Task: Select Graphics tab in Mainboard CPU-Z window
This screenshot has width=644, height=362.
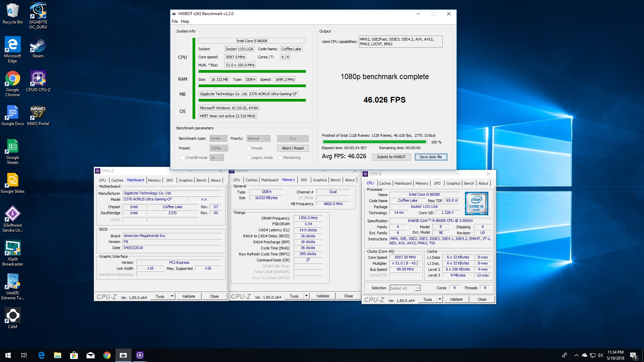Action: (x=185, y=180)
